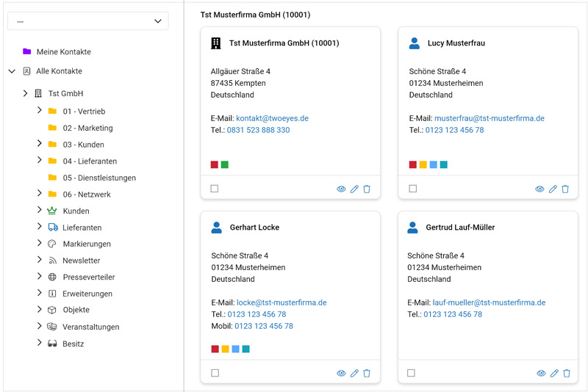Open Meine Kontakte in the sidebar
This screenshot has height=392, width=588.
pyautogui.click(x=63, y=52)
